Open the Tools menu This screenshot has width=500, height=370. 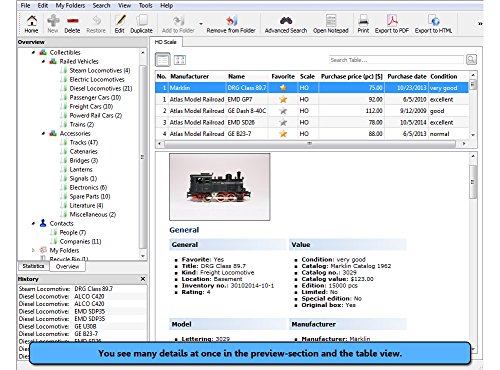click(x=145, y=6)
